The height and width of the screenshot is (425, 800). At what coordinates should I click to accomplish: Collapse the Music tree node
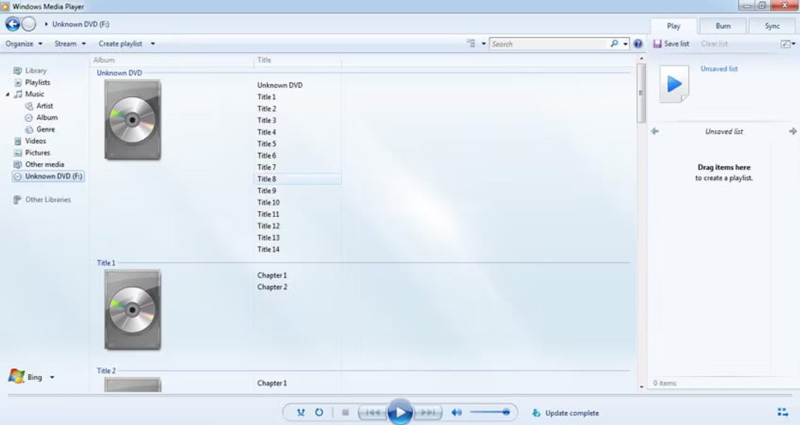tap(8, 94)
